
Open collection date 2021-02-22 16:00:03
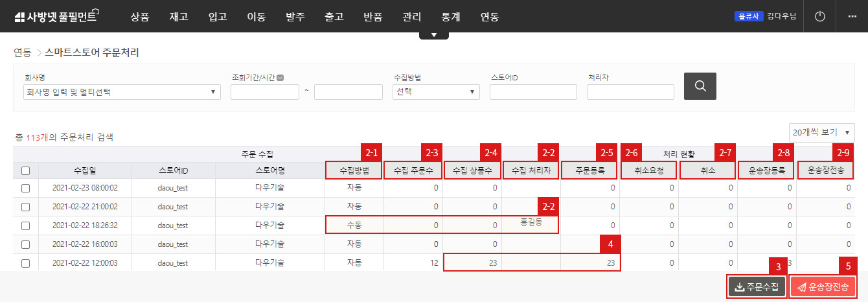85,244
